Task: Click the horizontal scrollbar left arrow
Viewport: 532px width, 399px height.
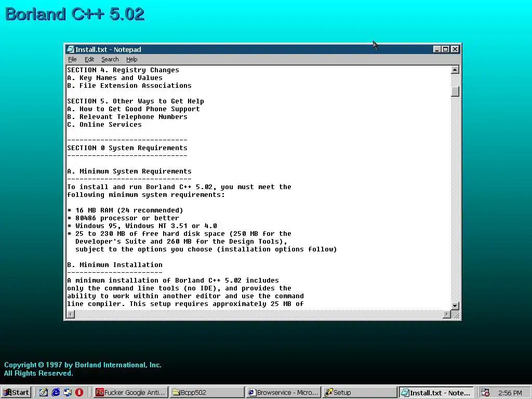Action: click(71, 314)
